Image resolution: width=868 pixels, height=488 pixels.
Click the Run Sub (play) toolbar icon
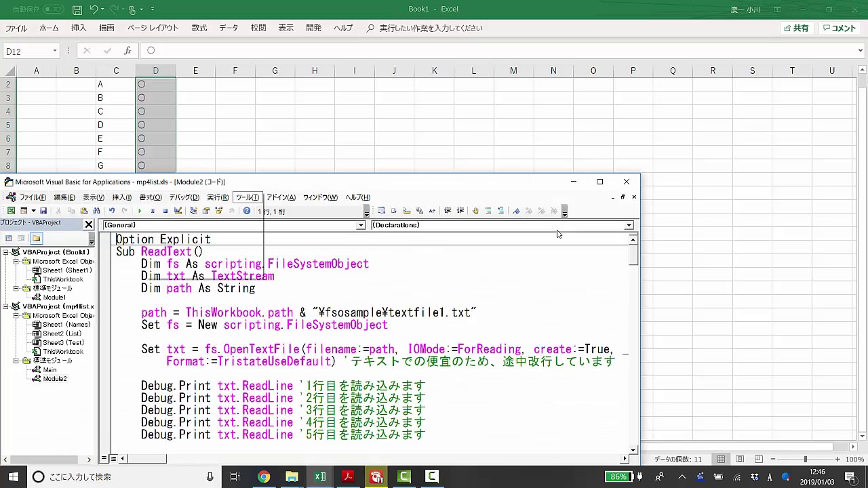(140, 211)
